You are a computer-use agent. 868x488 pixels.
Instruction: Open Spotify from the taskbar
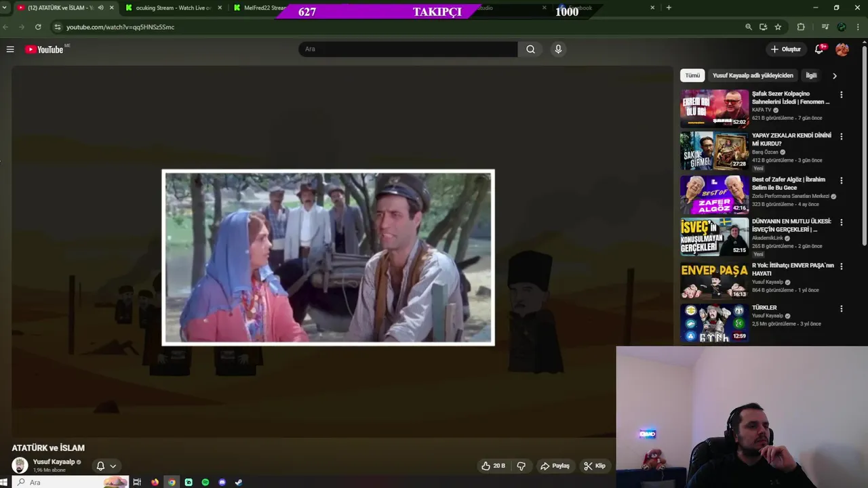point(205,483)
